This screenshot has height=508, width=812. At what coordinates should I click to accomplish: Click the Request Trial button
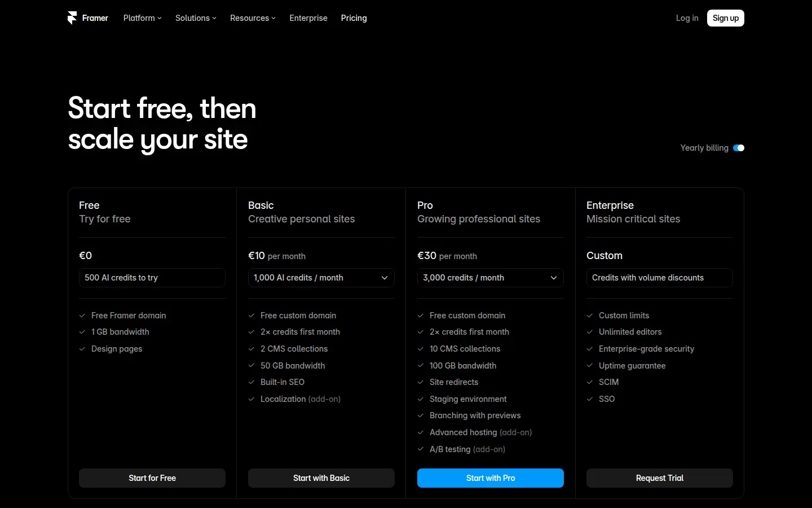point(660,478)
